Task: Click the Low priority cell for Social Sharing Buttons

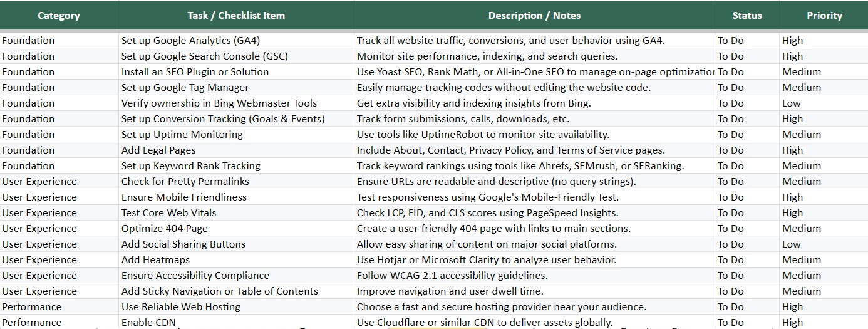Action: click(792, 244)
